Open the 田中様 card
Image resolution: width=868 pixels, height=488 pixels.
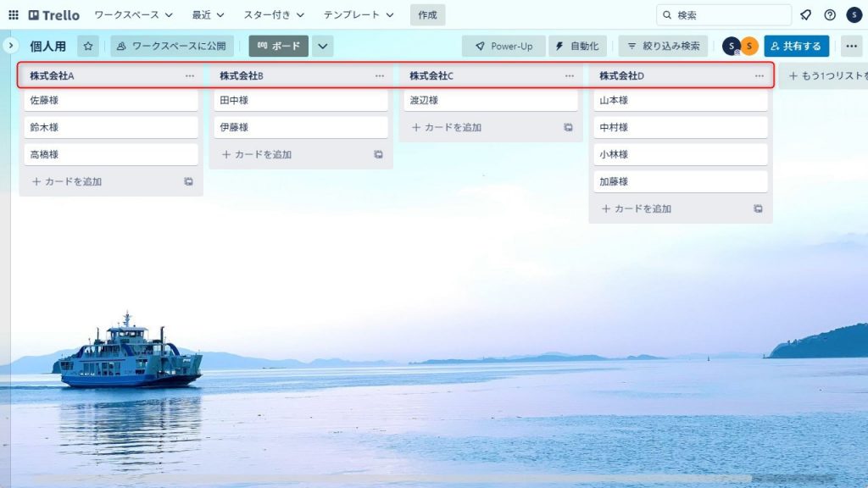301,101
